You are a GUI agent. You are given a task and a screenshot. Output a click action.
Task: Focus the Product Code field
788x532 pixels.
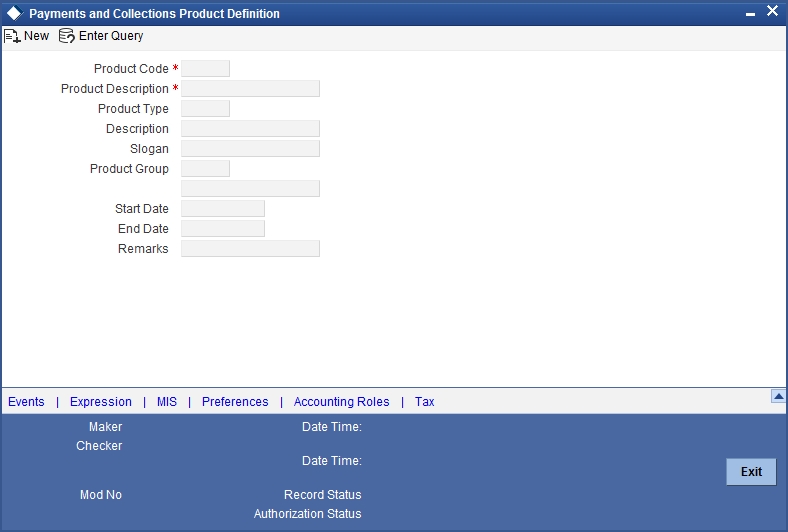coord(205,68)
